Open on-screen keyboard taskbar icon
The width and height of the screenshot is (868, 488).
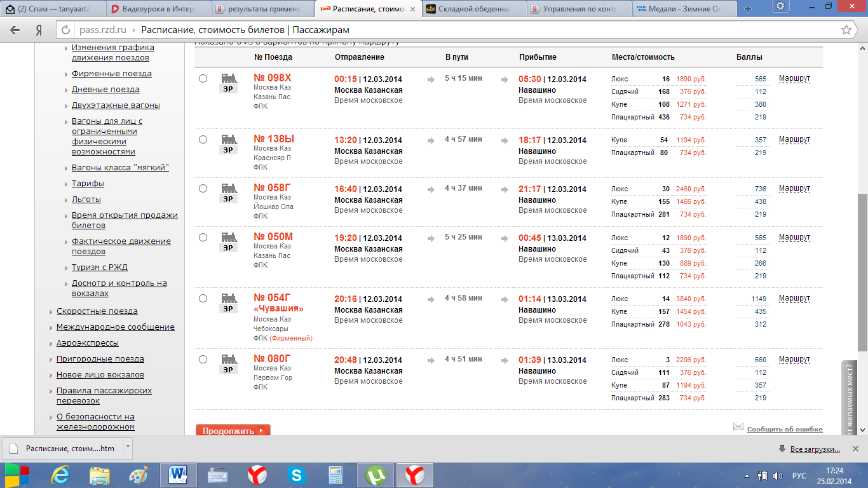coord(218,475)
